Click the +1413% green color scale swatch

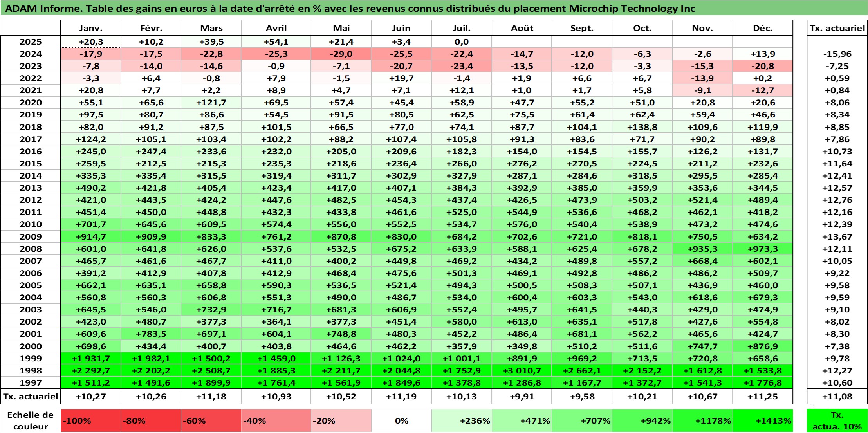(763, 421)
